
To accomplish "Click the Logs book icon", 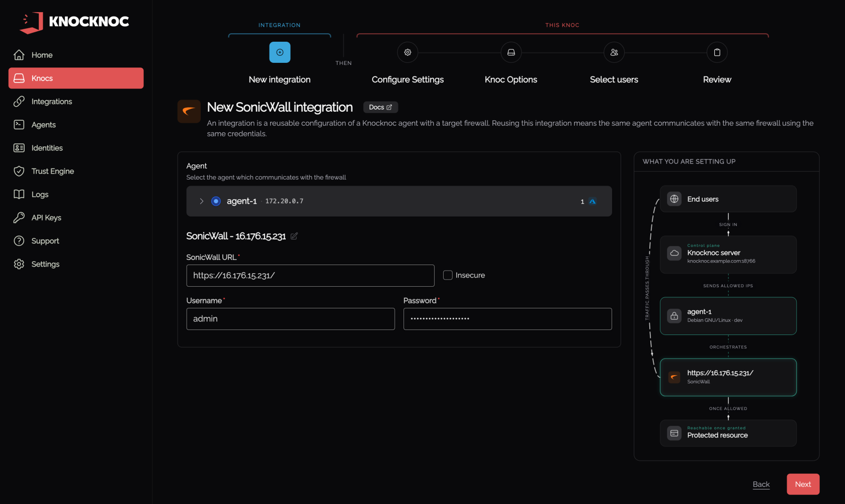I will [x=19, y=194].
